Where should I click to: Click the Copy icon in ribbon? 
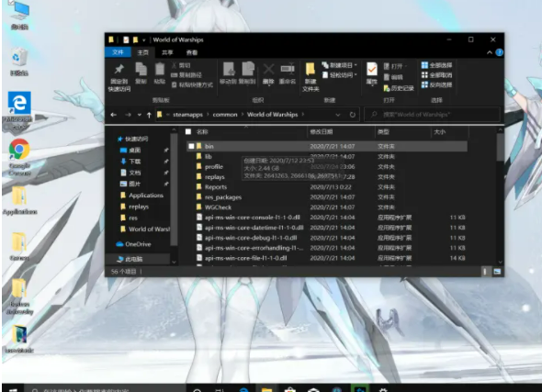tap(141, 69)
